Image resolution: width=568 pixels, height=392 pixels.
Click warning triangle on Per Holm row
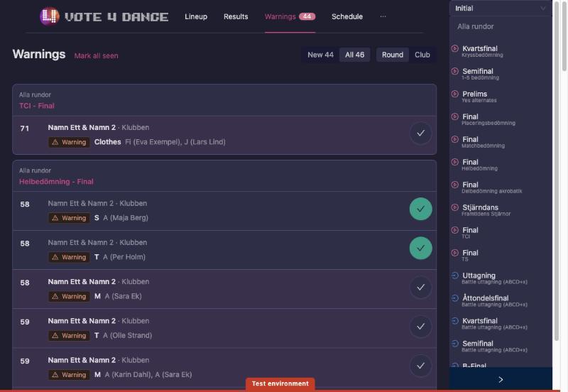coord(55,257)
